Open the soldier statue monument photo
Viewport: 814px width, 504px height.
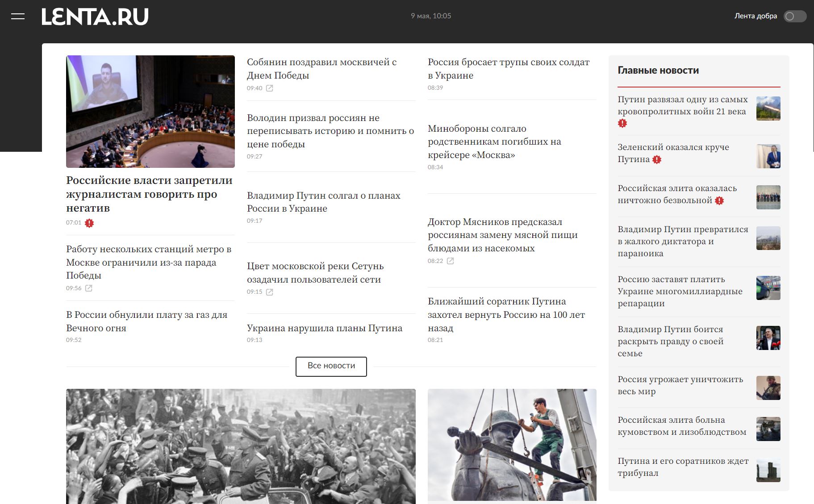tap(512, 445)
